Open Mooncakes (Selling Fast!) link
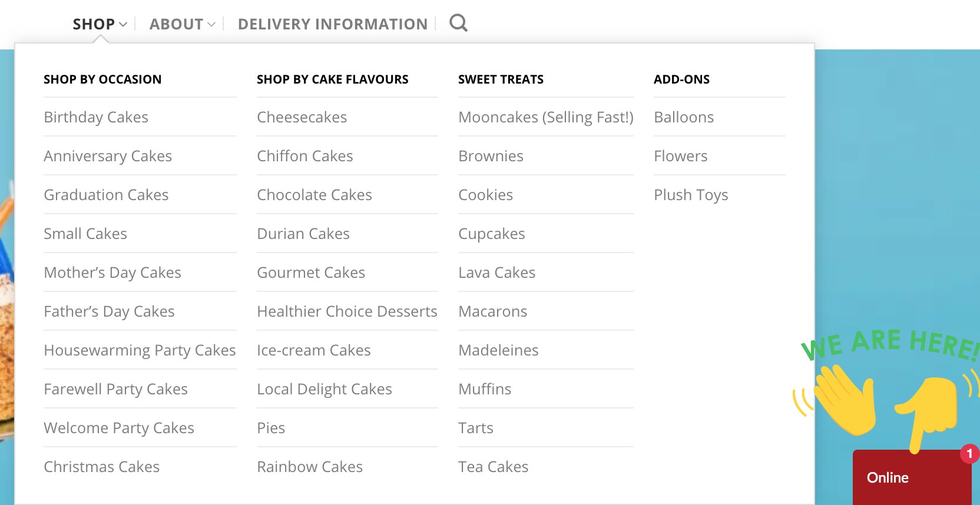 pyautogui.click(x=545, y=117)
